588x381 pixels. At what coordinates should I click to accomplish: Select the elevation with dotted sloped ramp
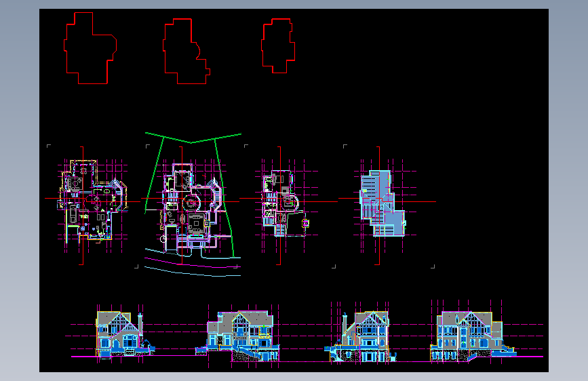click(x=238, y=336)
